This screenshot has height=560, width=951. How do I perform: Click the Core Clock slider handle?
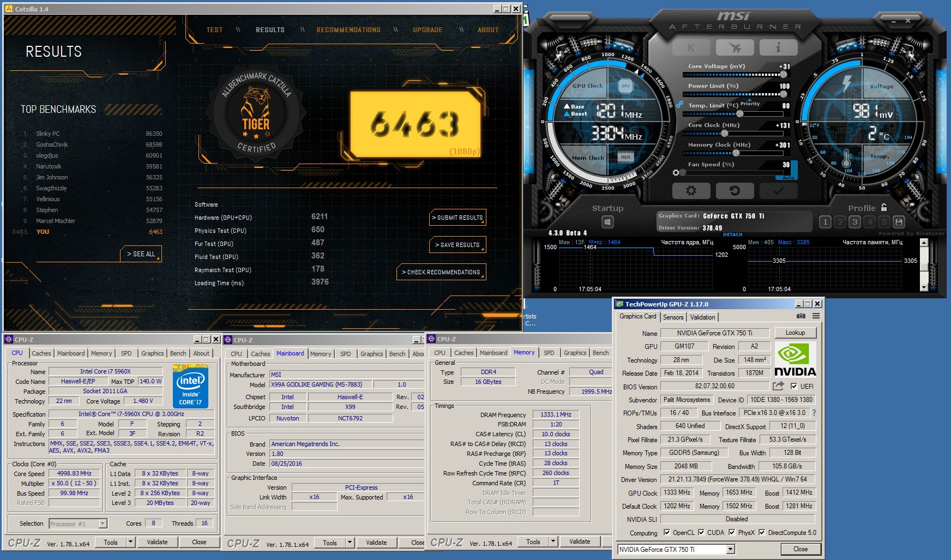coord(724,134)
